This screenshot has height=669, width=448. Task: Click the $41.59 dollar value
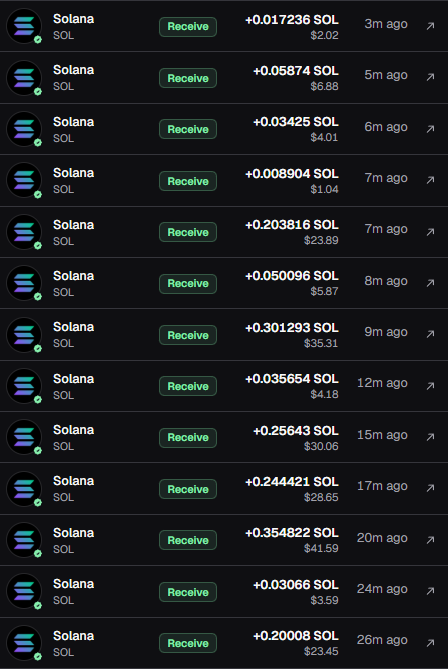click(321, 548)
